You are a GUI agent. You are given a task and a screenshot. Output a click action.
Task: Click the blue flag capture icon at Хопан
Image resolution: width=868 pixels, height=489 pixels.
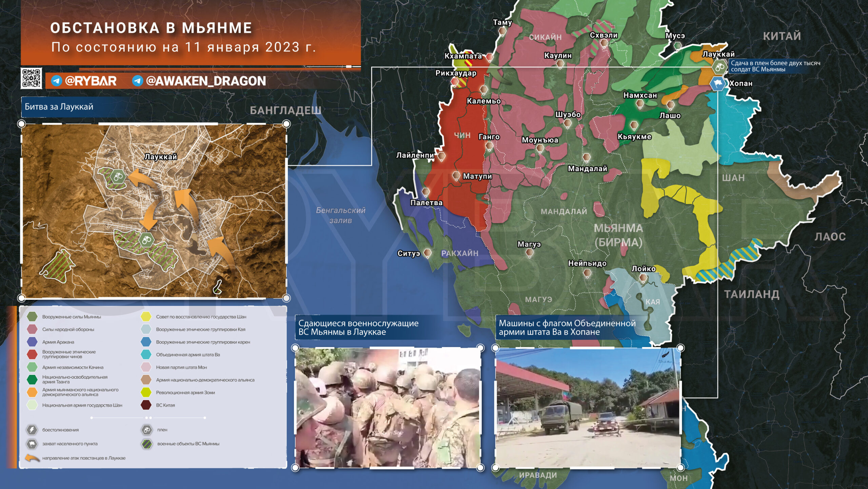coord(718,83)
